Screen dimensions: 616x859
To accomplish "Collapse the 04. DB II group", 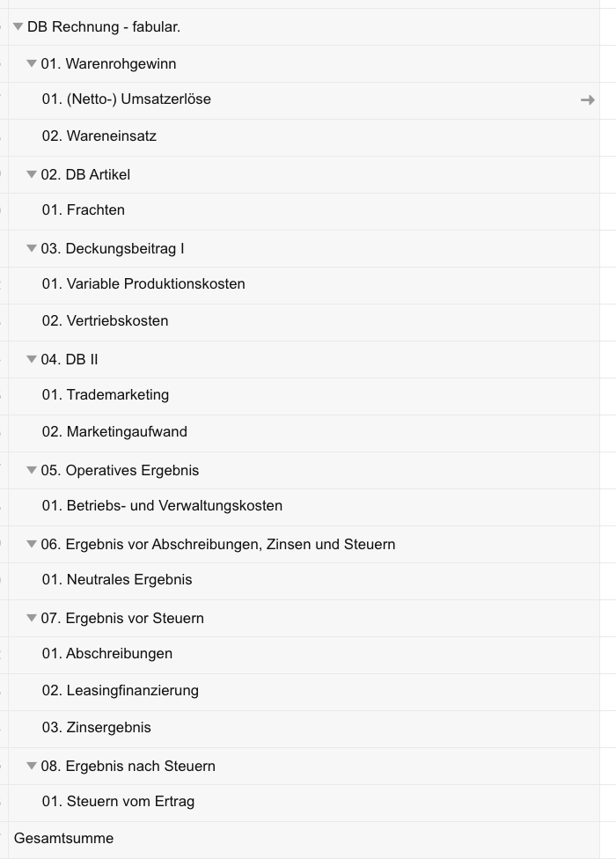I will tap(32, 359).
